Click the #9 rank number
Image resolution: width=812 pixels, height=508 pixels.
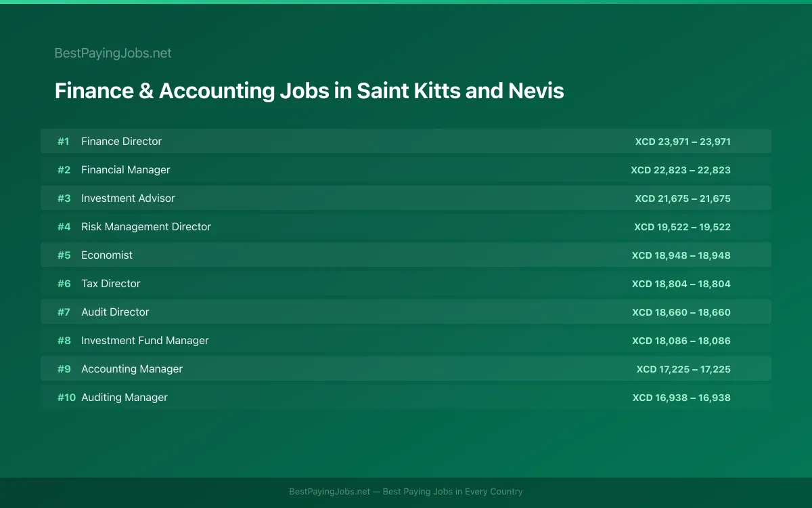click(64, 369)
